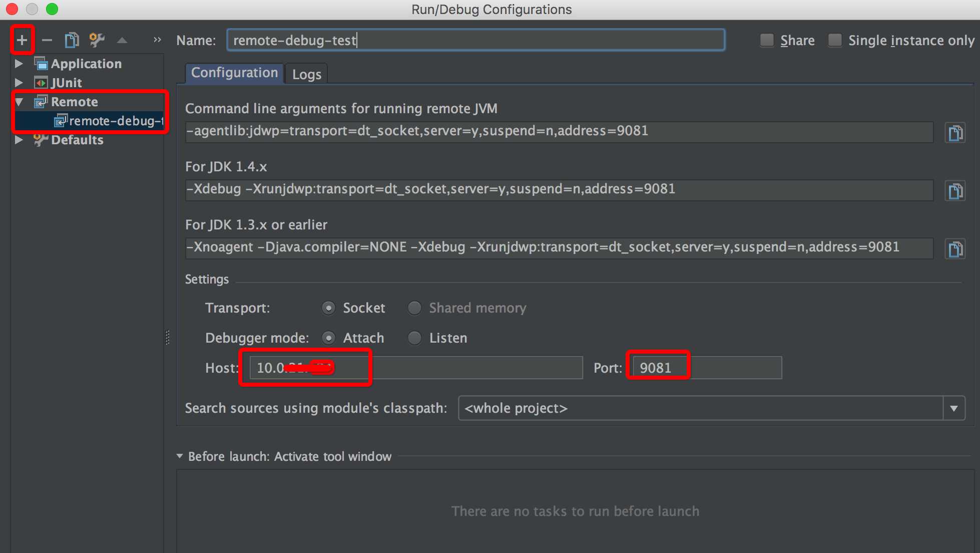This screenshot has height=553, width=980.
Task: Click the <whole project> classpath combo box
Action: (711, 408)
